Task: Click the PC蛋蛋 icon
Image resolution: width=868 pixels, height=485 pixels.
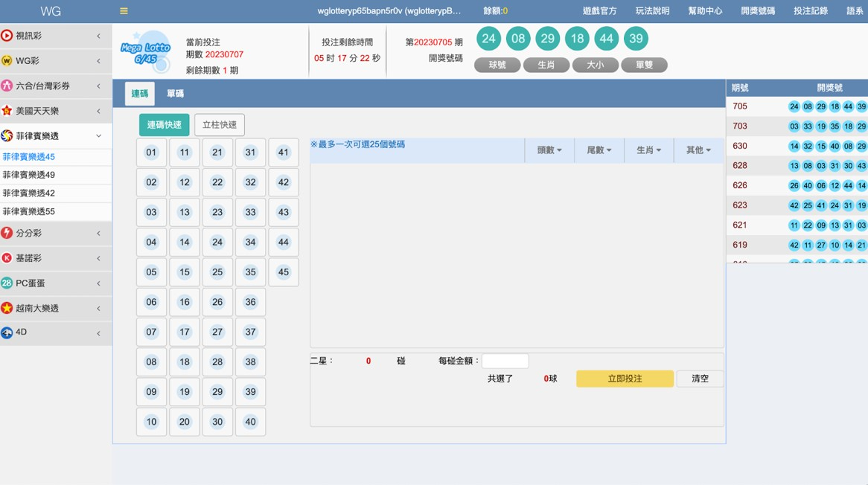Action: (x=7, y=283)
